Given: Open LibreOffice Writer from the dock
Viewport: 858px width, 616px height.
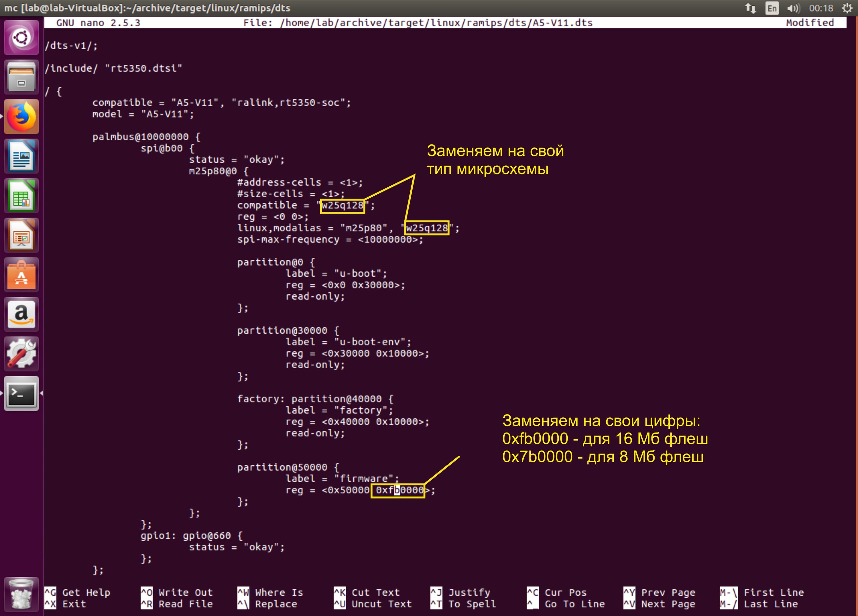Looking at the screenshot, I should pyautogui.click(x=21, y=156).
